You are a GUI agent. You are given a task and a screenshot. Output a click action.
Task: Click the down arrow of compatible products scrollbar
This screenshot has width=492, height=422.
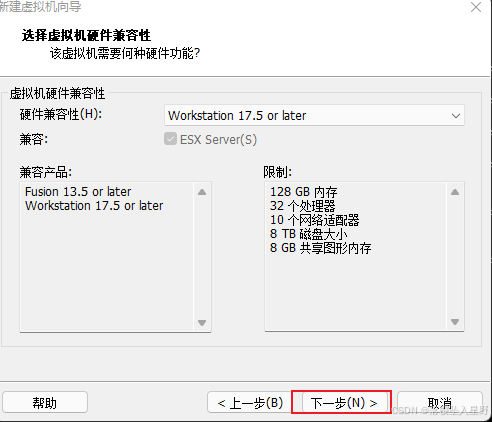(x=202, y=322)
